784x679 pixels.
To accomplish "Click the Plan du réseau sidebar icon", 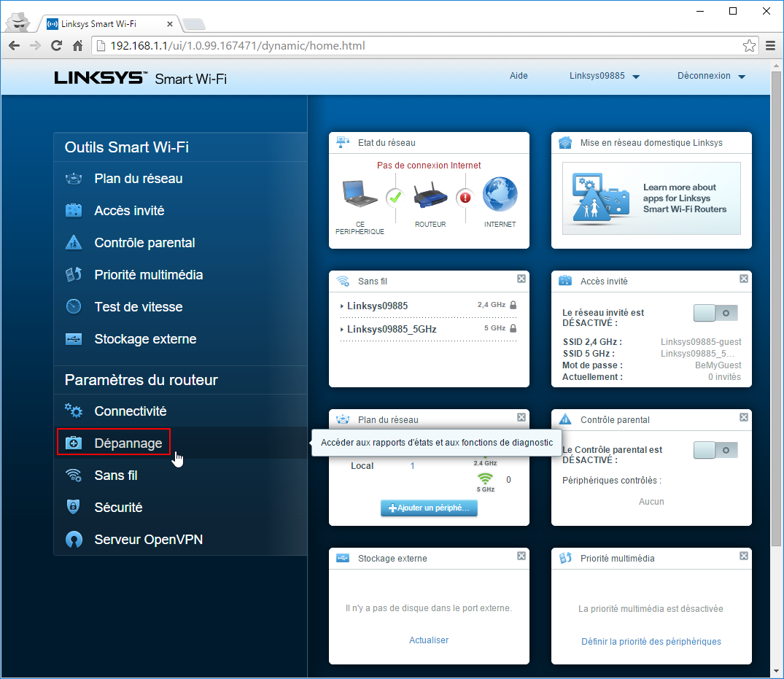I will click(74, 179).
